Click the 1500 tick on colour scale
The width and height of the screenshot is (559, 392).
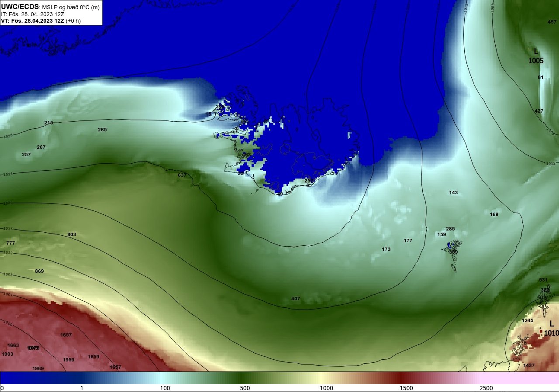click(406, 388)
